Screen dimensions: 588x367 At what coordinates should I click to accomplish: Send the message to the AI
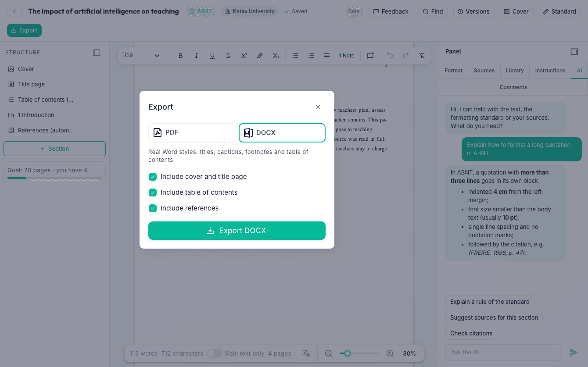[x=574, y=353]
